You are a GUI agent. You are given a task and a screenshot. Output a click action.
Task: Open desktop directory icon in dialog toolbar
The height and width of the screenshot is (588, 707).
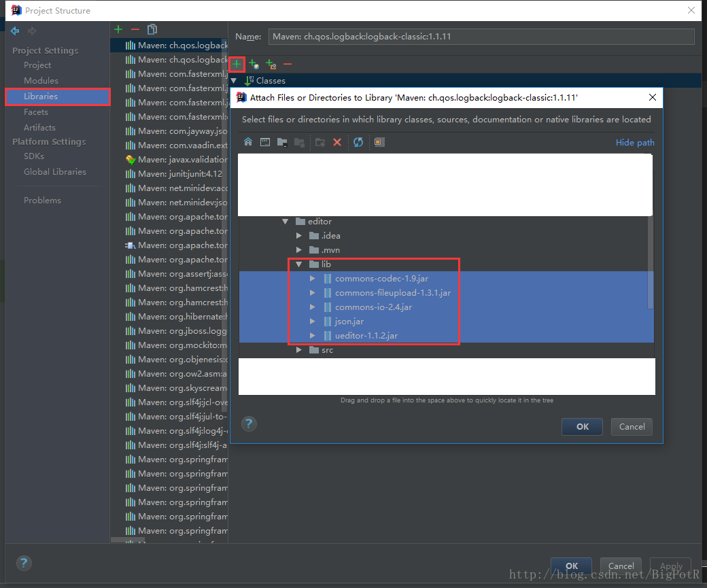pyautogui.click(x=265, y=142)
